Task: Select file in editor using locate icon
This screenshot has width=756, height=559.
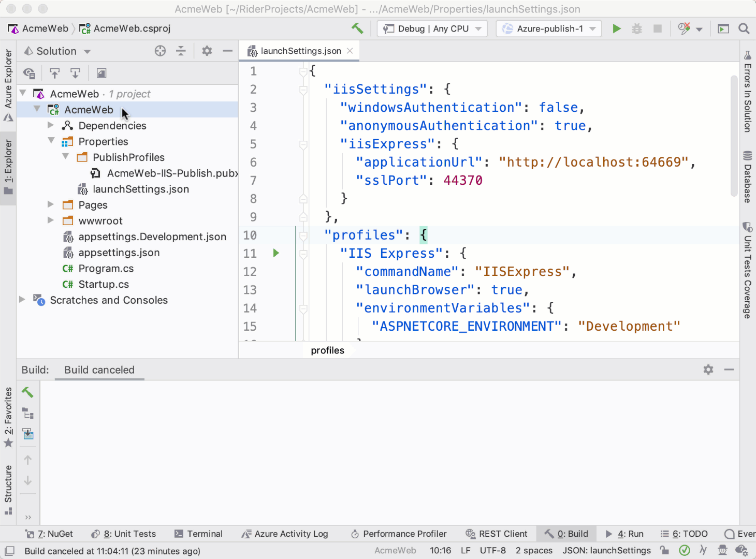Action: coord(160,51)
